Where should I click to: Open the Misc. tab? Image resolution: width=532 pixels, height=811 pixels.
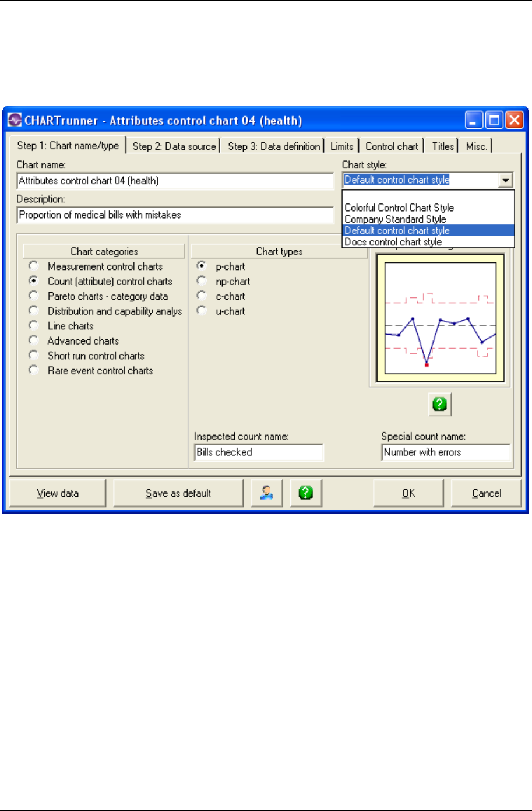pos(477,146)
